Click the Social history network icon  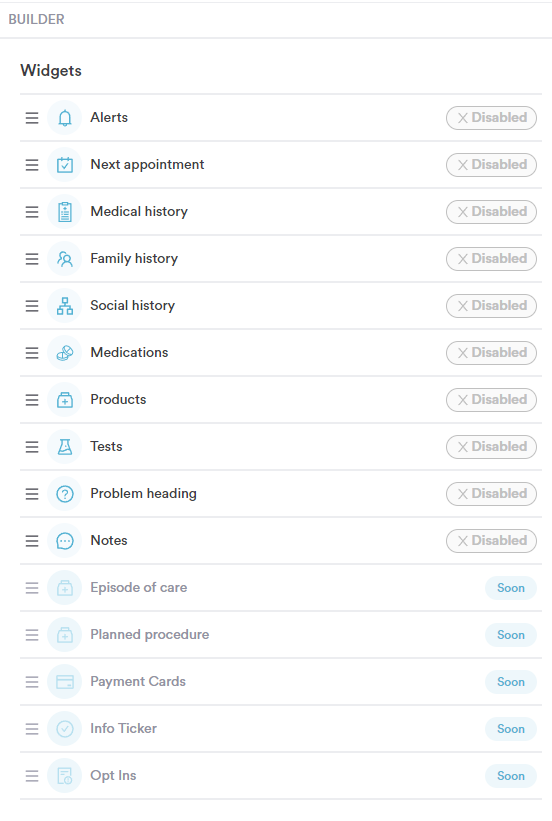click(64, 306)
